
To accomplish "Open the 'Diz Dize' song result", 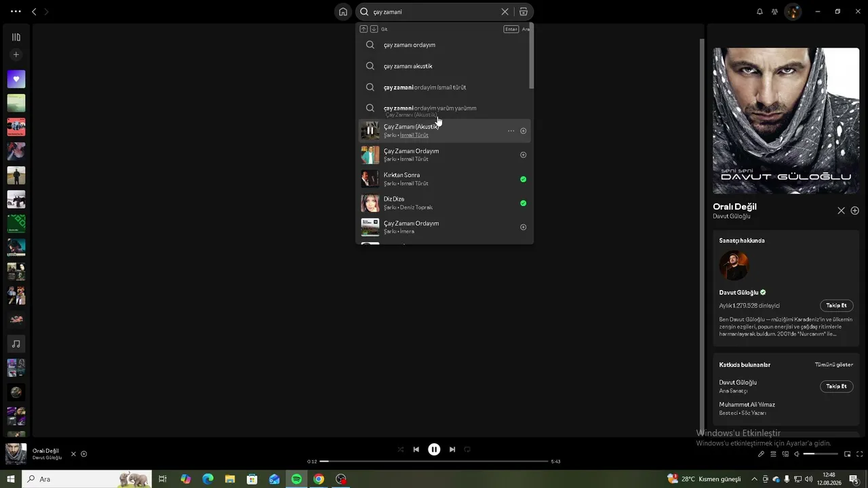I will [444, 203].
